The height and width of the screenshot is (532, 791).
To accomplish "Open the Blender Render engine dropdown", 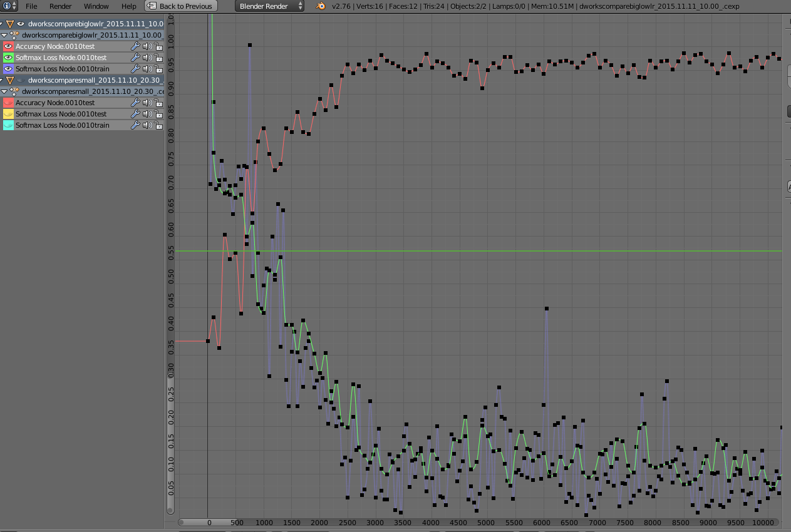I will pyautogui.click(x=270, y=6).
